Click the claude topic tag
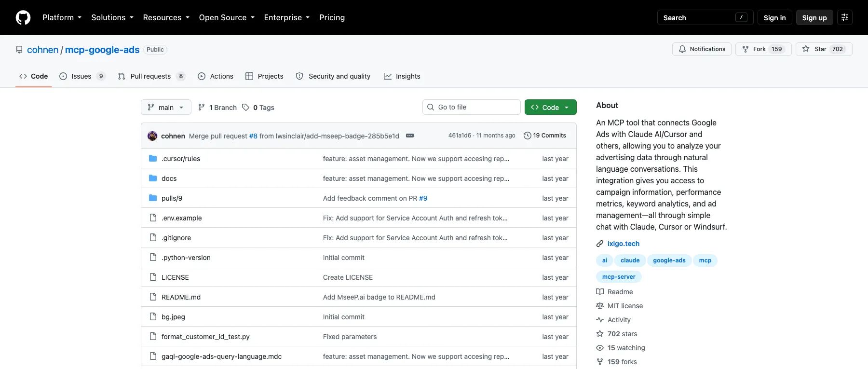Screen dimensions: 868x369 (630, 260)
